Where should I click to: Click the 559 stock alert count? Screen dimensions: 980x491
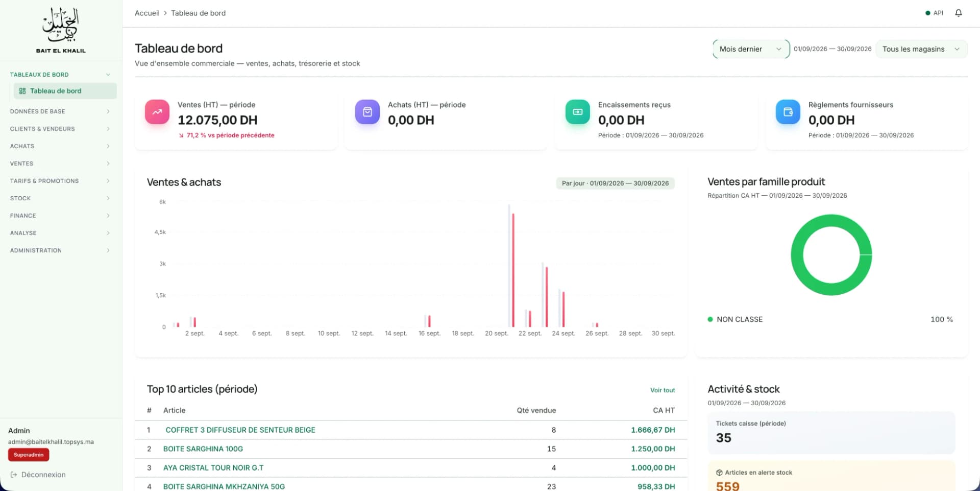pyautogui.click(x=728, y=486)
